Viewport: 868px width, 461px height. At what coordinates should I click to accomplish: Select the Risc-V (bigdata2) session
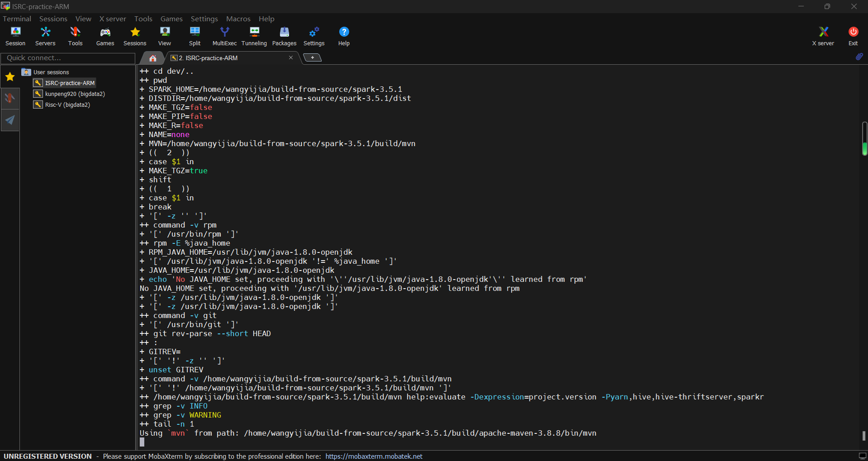(x=62, y=105)
